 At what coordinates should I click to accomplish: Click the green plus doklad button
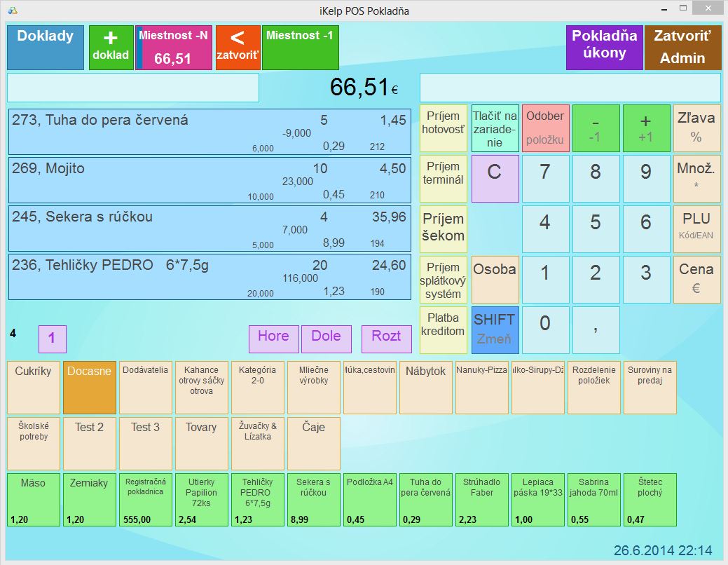111,48
